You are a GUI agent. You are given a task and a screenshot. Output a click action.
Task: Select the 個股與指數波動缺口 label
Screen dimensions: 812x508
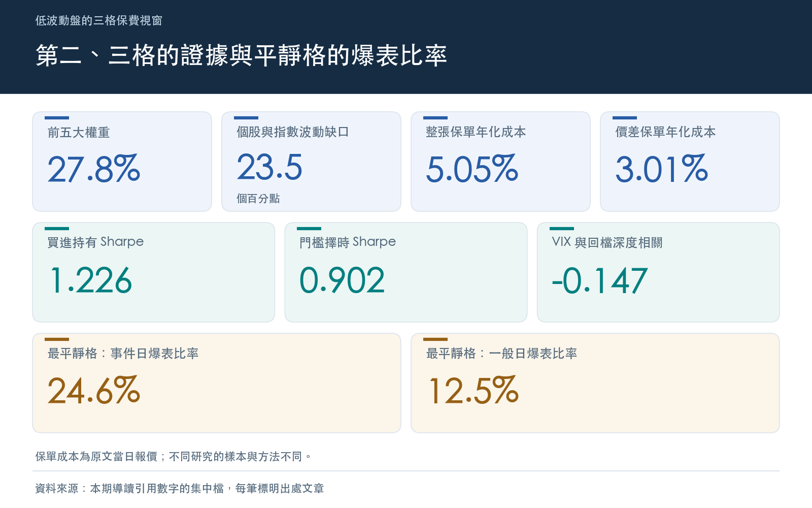293,132
